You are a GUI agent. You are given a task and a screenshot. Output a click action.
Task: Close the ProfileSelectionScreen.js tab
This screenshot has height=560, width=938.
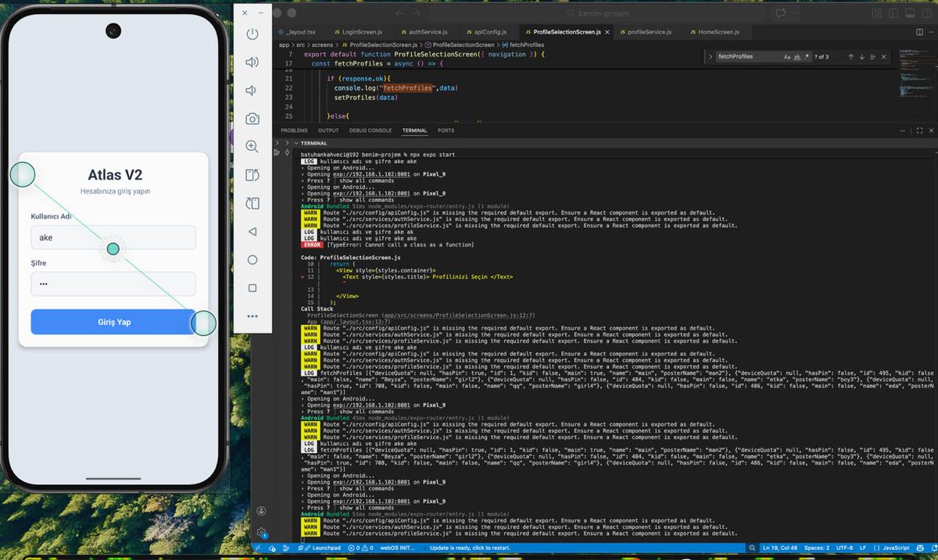[607, 32]
